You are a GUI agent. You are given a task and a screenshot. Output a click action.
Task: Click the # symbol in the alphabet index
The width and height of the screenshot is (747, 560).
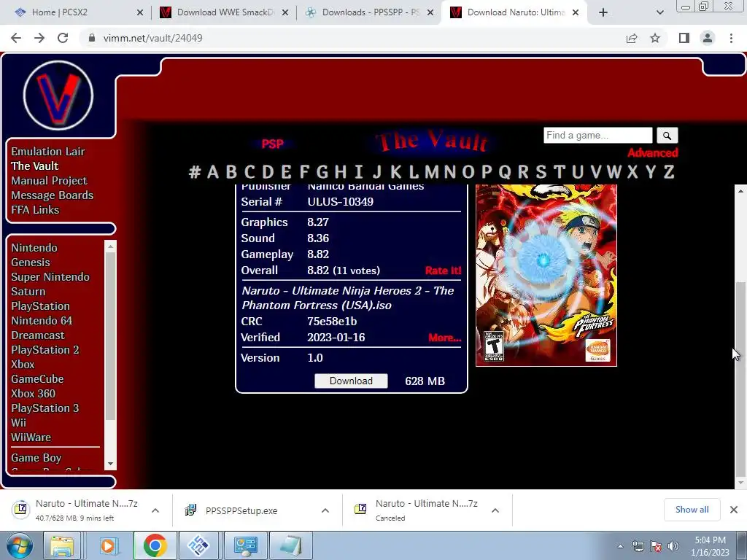click(194, 171)
